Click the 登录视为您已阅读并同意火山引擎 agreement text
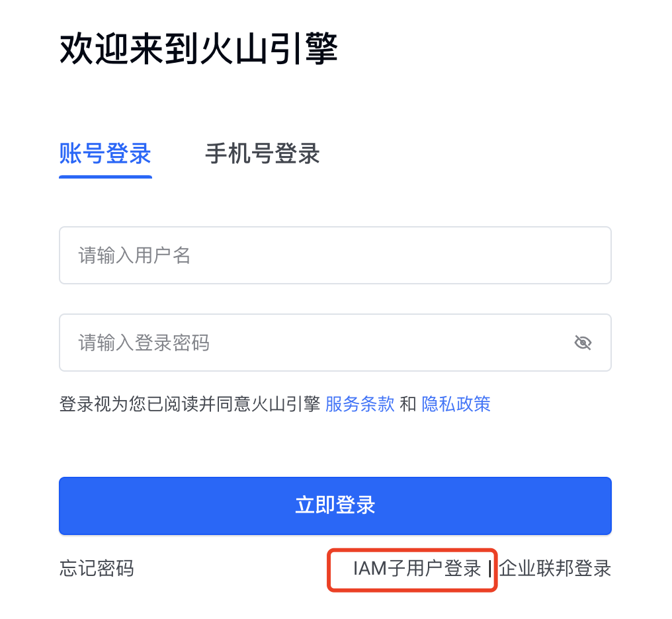The height and width of the screenshot is (619, 672). click(x=189, y=403)
